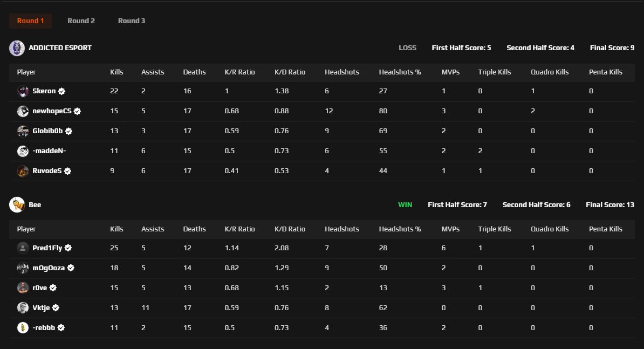The height and width of the screenshot is (349, 644).
Task: Click Skeron's player avatar
Action: click(x=23, y=91)
